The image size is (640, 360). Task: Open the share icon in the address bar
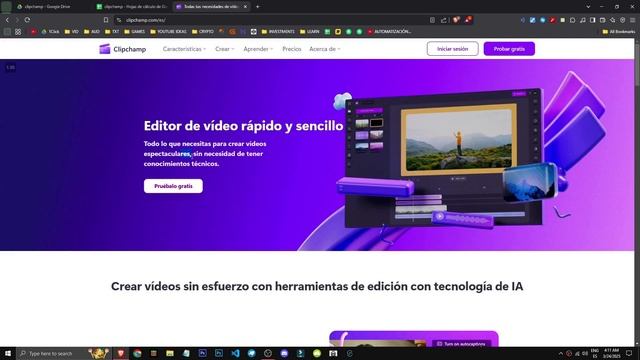[x=444, y=20]
